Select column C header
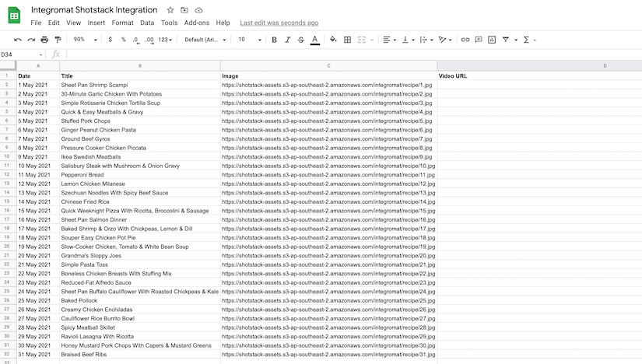The width and height of the screenshot is (642, 364). pyautogui.click(x=328, y=65)
